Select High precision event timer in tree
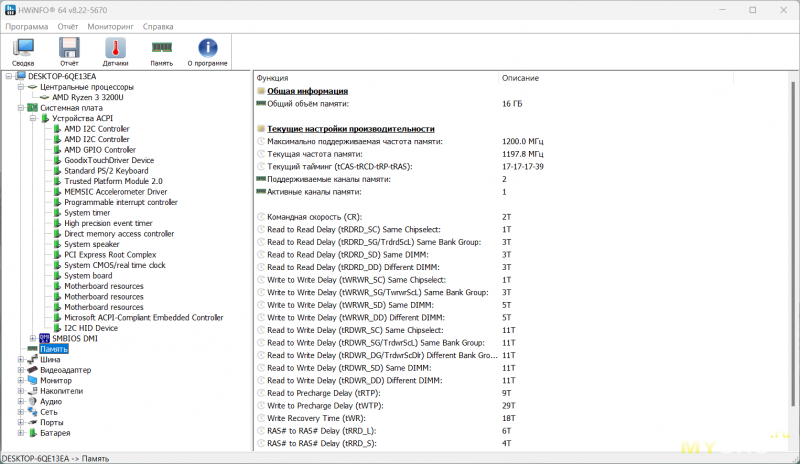Screen dimensions: 800x464 108,223
